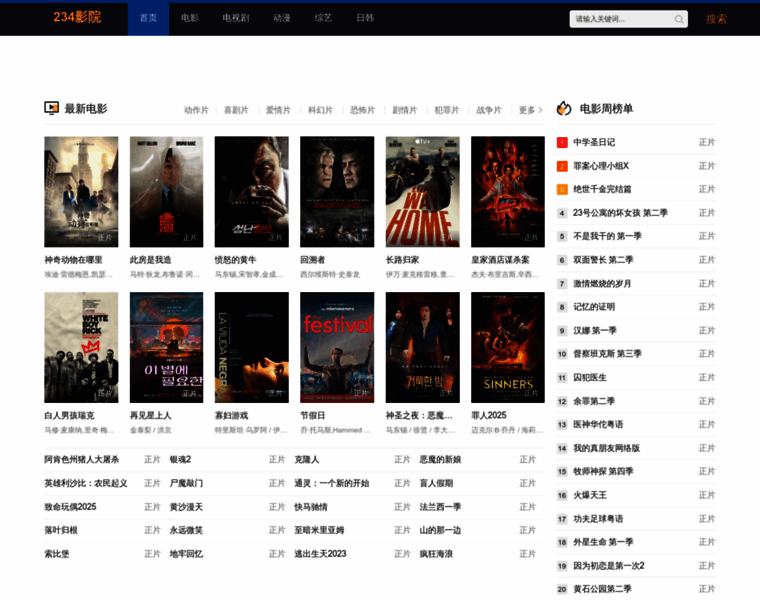Image resolution: width=760 pixels, height=600 pixels.
Task: Click the weekly ranking flame icon
Action: pyautogui.click(x=564, y=108)
